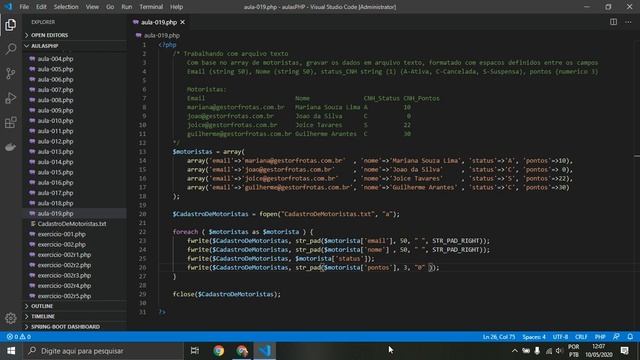
Task: Open the editor More Actions menu
Action: click(x=628, y=22)
